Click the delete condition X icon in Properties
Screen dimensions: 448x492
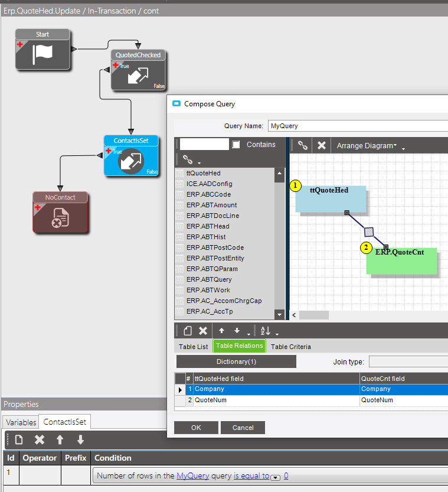[39, 439]
